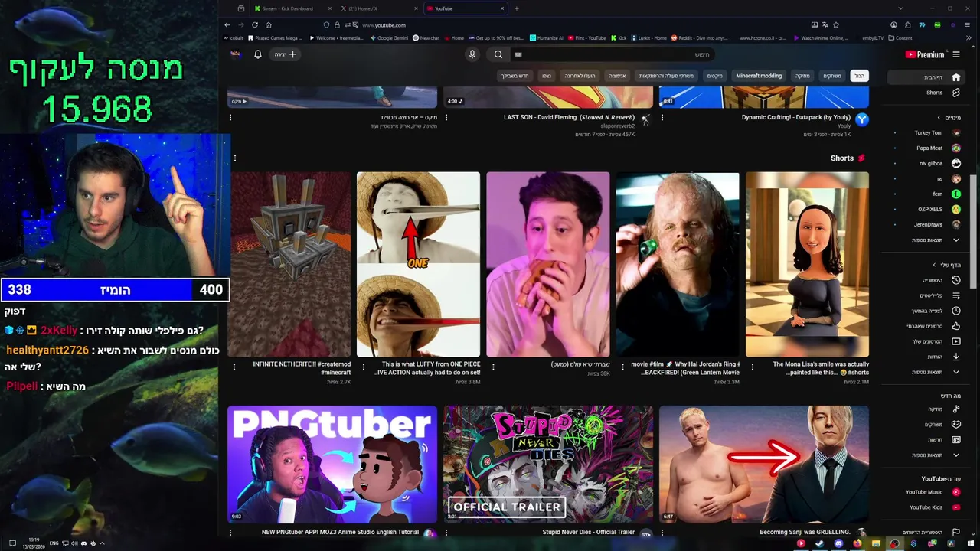Click the browser home button
980x551 pixels.
pyautogui.click(x=268, y=24)
